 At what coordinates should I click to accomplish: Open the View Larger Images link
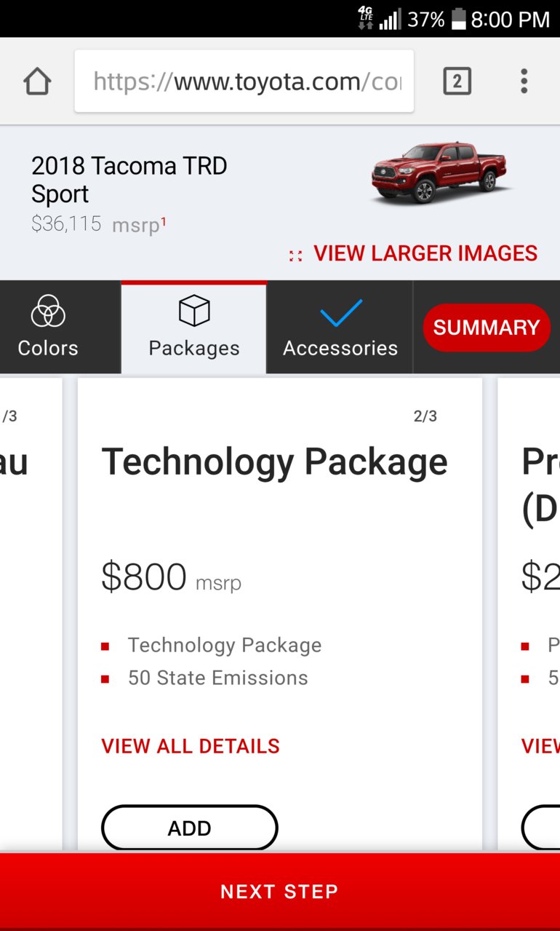point(425,253)
